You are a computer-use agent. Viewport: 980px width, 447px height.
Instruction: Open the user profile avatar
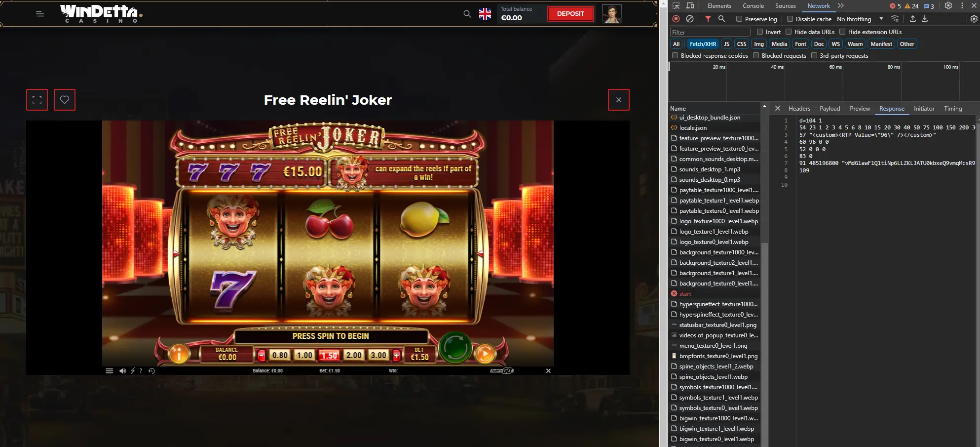coord(611,14)
